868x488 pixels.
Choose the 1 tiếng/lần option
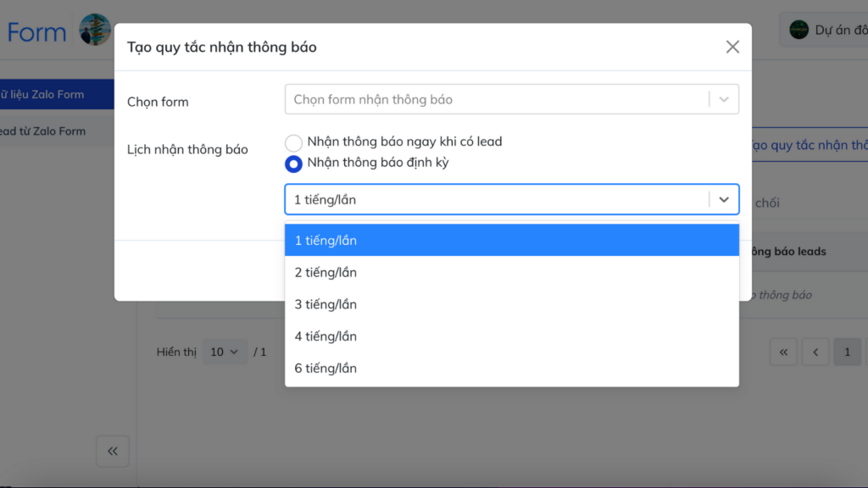pyautogui.click(x=511, y=240)
